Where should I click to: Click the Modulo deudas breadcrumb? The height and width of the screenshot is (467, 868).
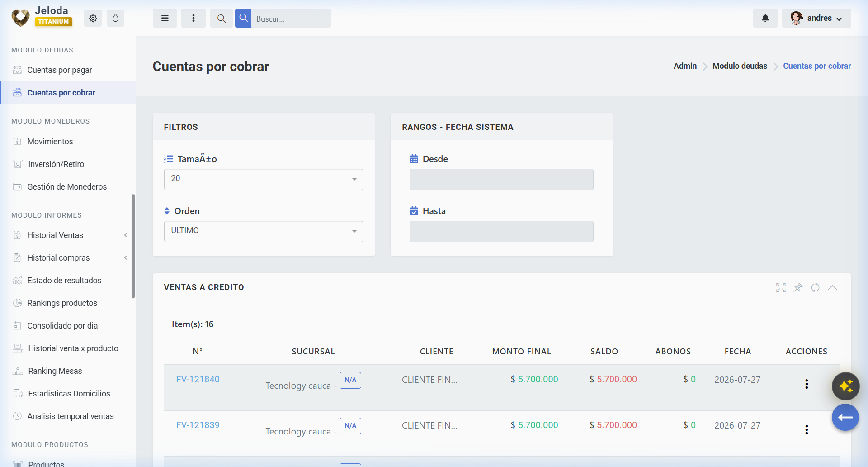point(740,66)
